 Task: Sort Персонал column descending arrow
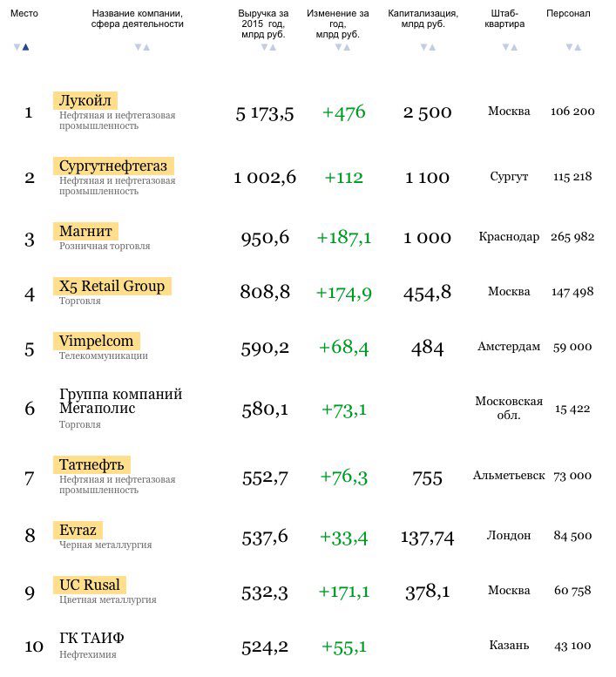point(568,47)
